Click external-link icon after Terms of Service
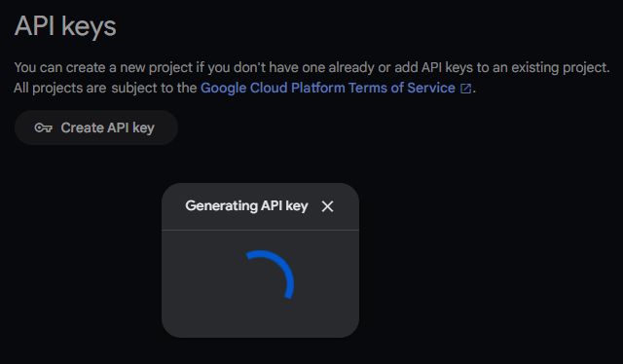Viewport: 623px width, 364px height. pos(465,89)
